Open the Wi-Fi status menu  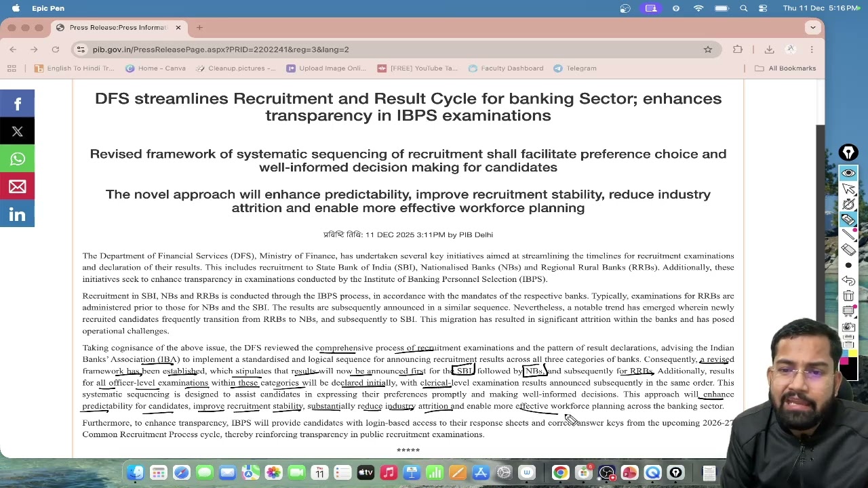[x=698, y=8]
